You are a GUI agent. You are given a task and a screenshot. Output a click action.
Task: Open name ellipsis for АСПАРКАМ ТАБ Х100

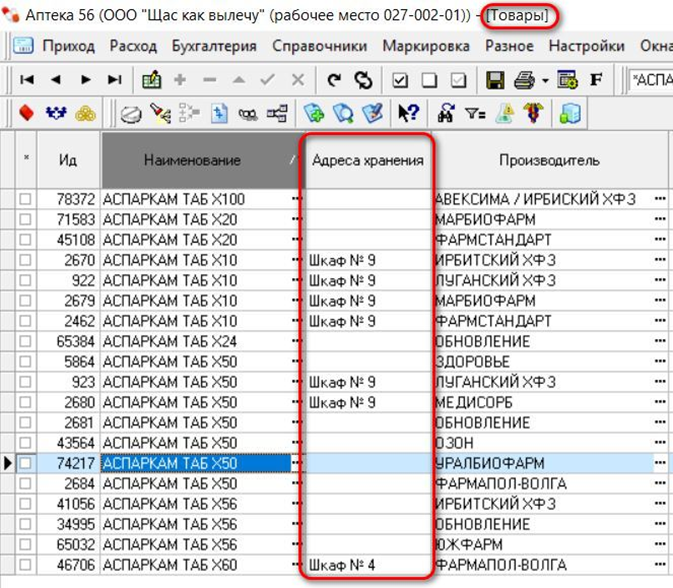coord(296,199)
